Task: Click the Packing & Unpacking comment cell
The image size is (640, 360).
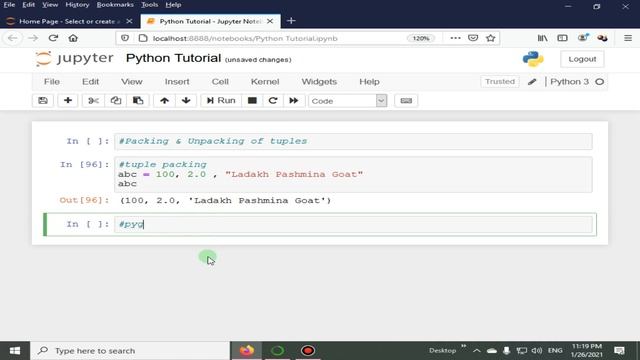Action: click(353, 141)
